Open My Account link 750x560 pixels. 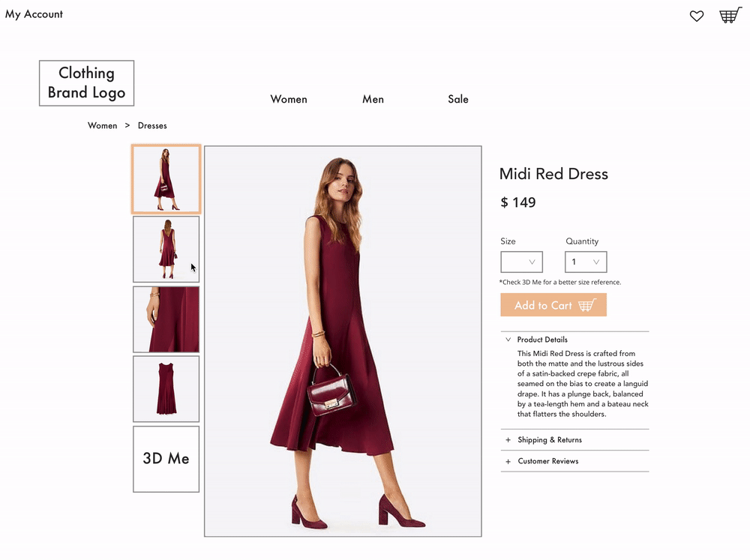34,14
